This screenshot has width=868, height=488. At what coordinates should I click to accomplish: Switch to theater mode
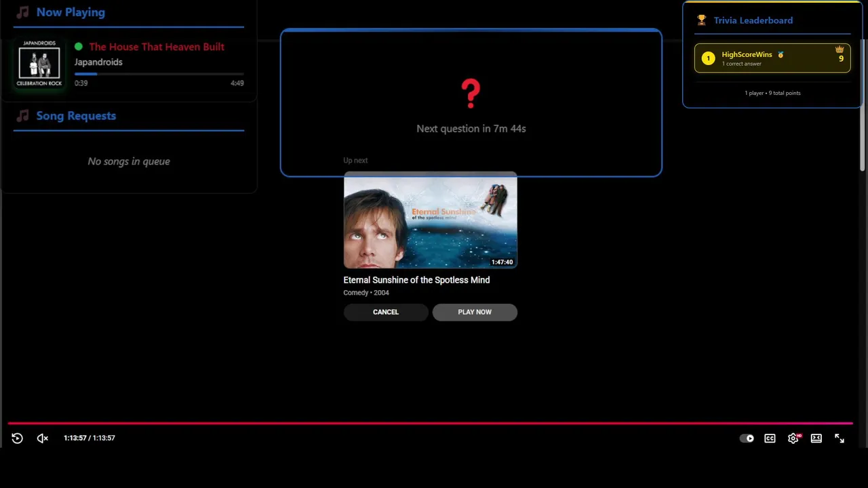816,439
